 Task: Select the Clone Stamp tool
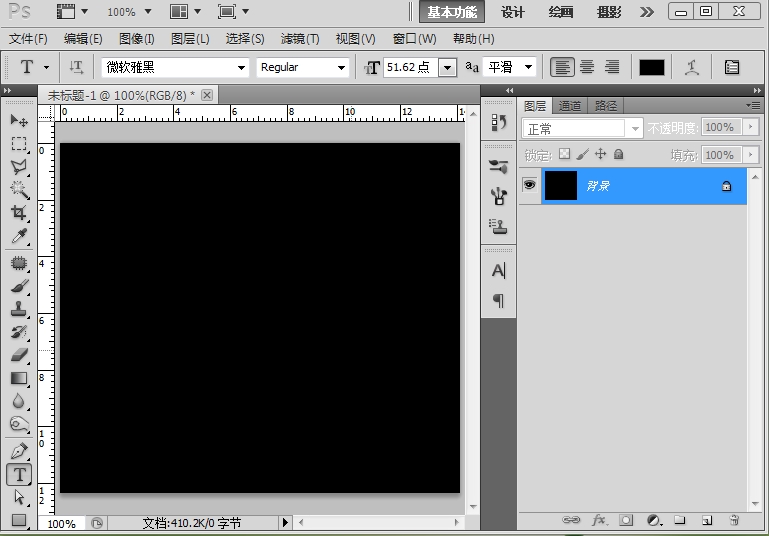click(x=19, y=309)
